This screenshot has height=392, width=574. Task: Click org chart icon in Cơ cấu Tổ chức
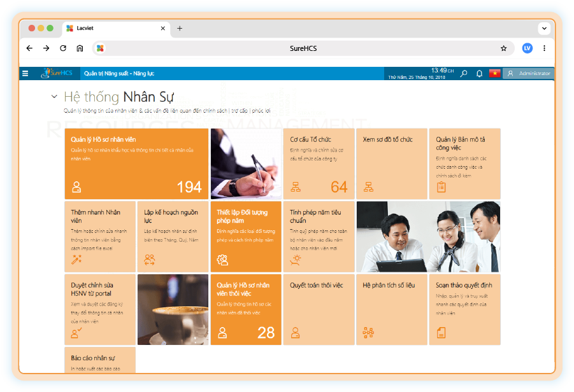coord(296,187)
